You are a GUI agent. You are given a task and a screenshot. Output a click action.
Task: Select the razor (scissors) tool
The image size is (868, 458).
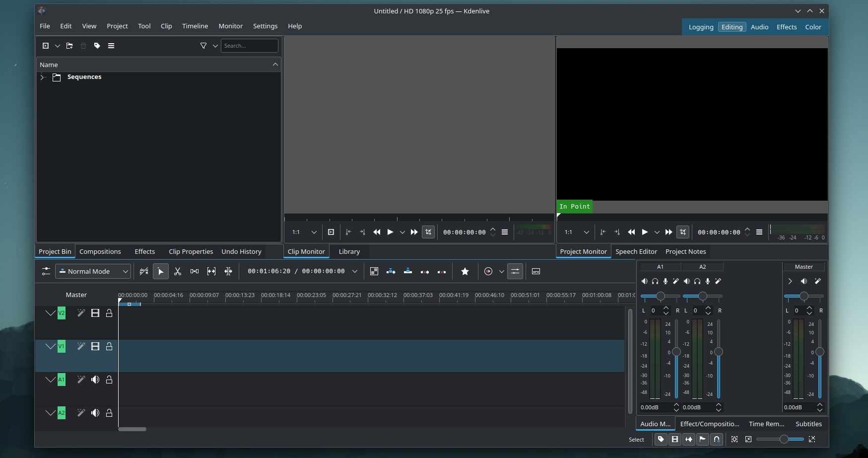point(178,271)
